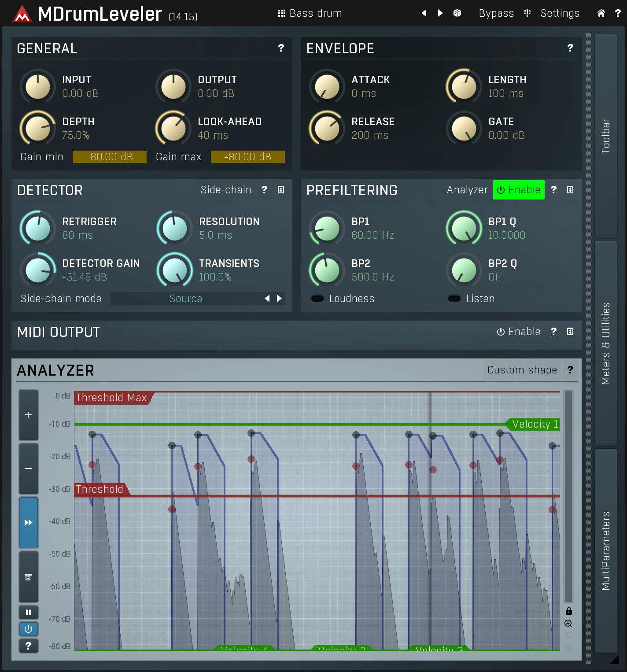Open the previous preset with the left arrow
This screenshot has width=627, height=672.
tap(424, 13)
